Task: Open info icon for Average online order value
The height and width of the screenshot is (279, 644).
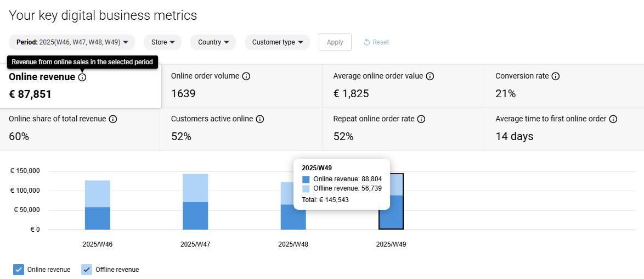Action: click(x=430, y=76)
